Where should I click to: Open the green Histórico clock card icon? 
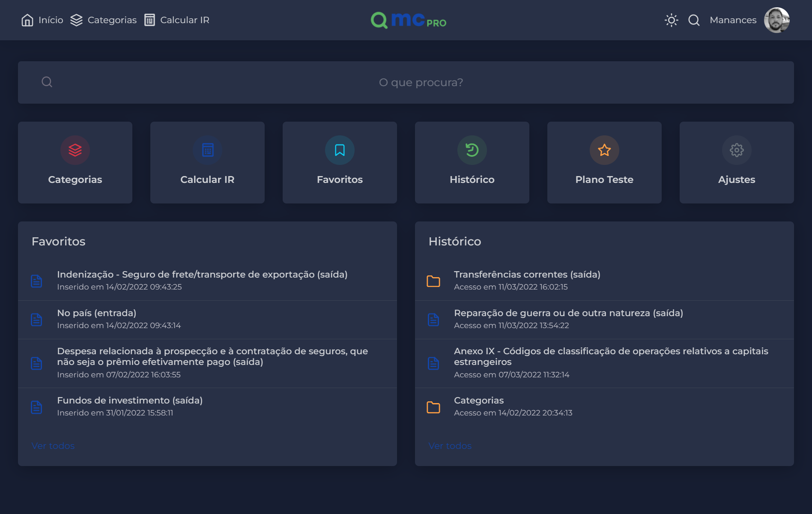click(472, 150)
